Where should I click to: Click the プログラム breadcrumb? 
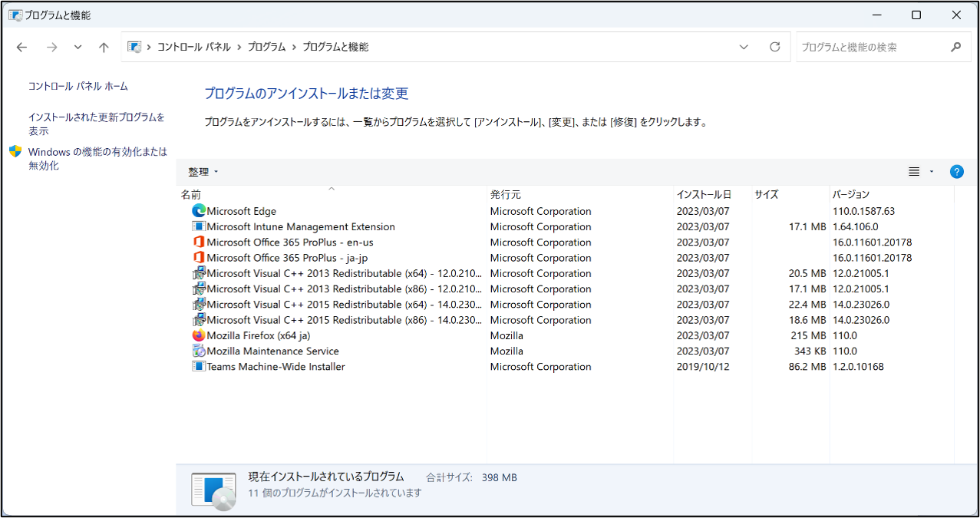267,47
